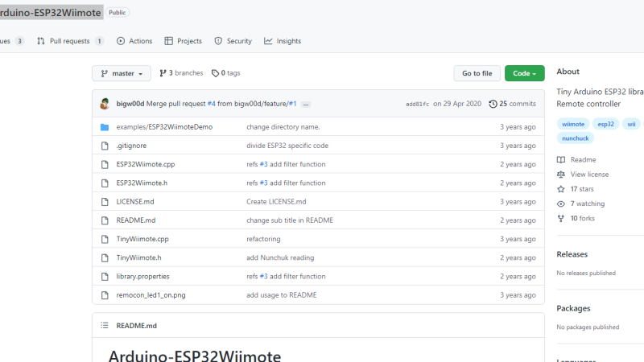Image resolution: width=644 pixels, height=362 pixels.
Task: Click the file icon beside ESP32Wiimote.h
Action: pos(105,183)
